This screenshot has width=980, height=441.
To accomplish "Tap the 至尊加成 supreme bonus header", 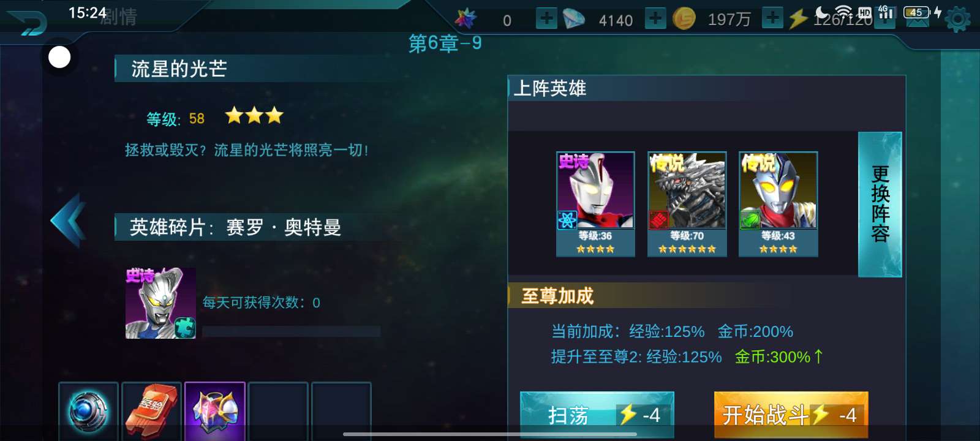I will click(x=557, y=296).
